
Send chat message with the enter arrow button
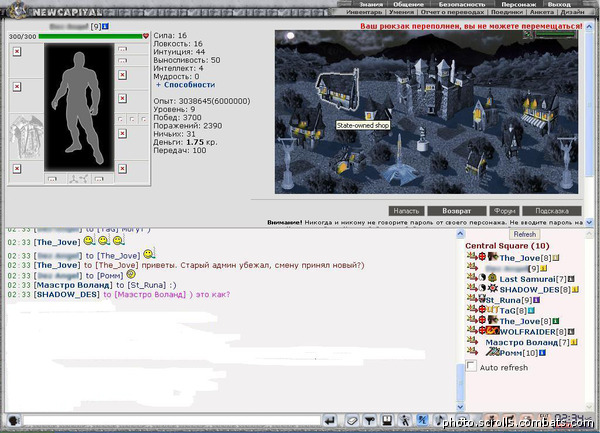pyautogui.click(x=329, y=421)
